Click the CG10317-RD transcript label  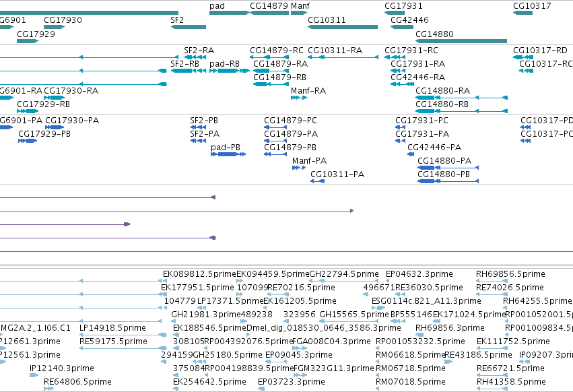[x=540, y=51]
